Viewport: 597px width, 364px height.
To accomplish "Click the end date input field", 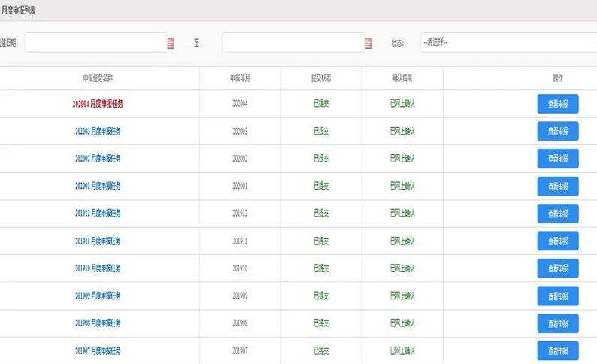I will pyautogui.click(x=292, y=43).
